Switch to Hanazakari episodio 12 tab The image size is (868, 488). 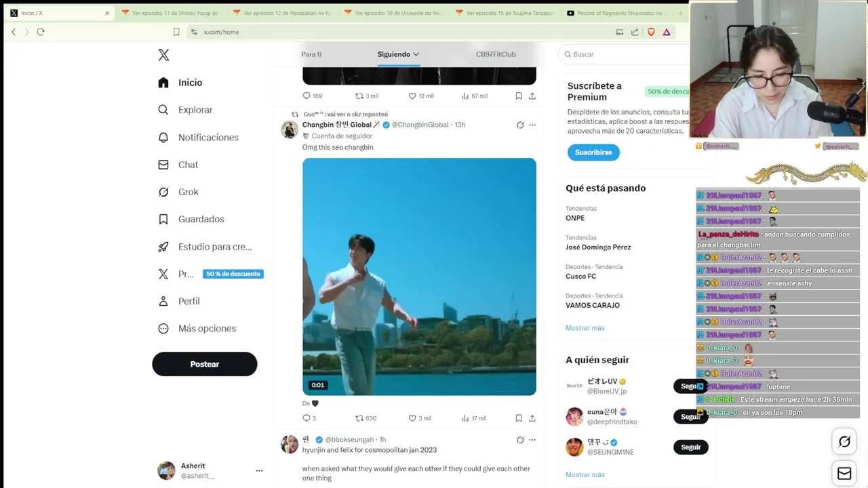(282, 13)
